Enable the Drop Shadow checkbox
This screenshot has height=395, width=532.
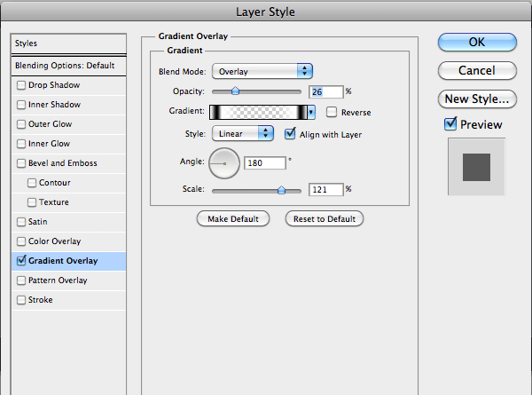click(x=21, y=85)
